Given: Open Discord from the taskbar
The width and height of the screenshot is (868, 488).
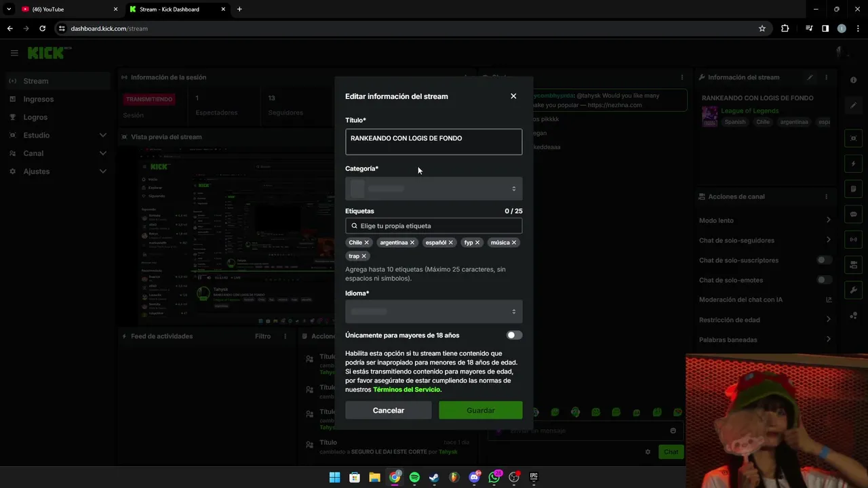Looking at the screenshot, I should (x=474, y=477).
